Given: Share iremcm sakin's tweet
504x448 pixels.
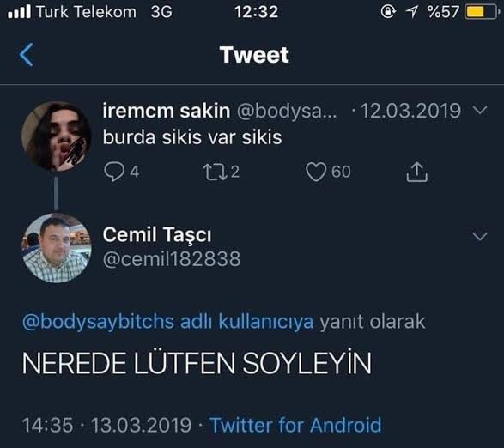Looking at the screenshot, I should click(417, 172).
